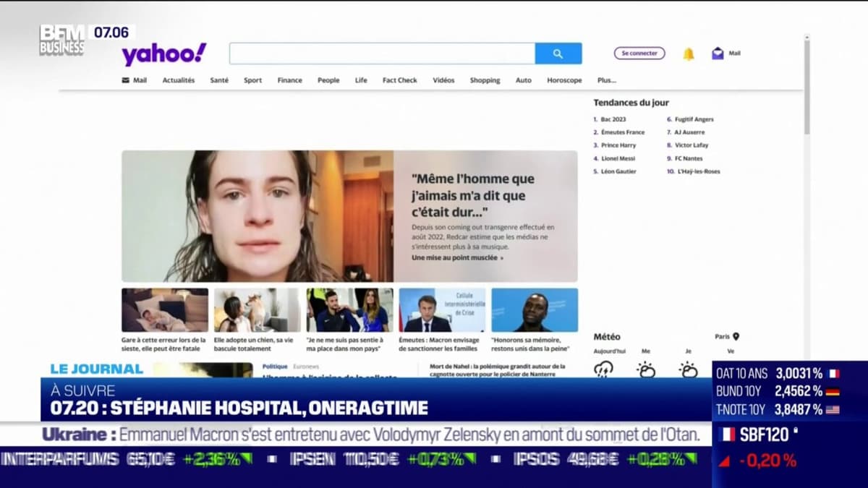Image resolution: width=868 pixels, height=488 pixels.
Task: Click the Tendances du jour heading
Action: pyautogui.click(x=631, y=103)
